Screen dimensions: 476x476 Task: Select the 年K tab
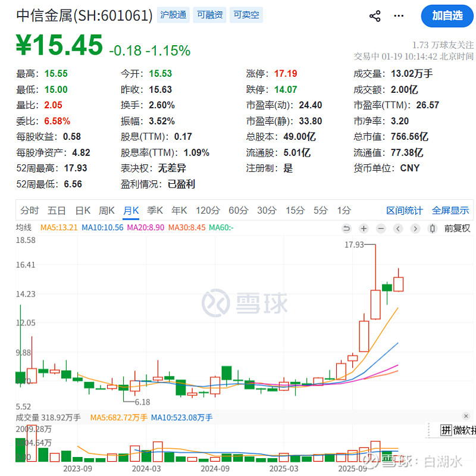pyautogui.click(x=179, y=210)
